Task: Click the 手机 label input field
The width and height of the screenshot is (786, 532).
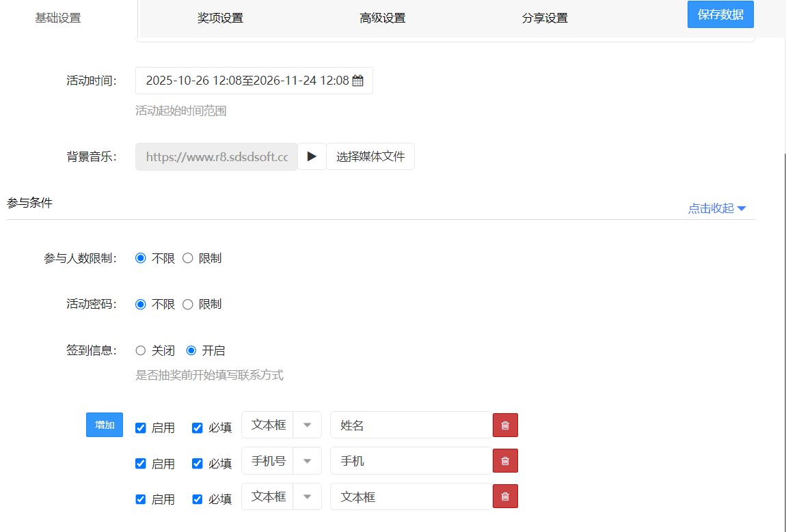Action: [411, 461]
